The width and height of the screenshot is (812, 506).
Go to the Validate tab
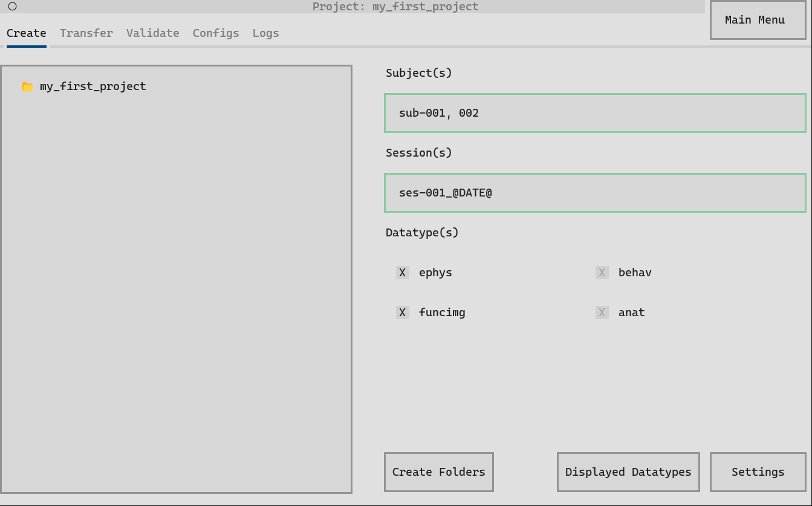pyautogui.click(x=152, y=33)
